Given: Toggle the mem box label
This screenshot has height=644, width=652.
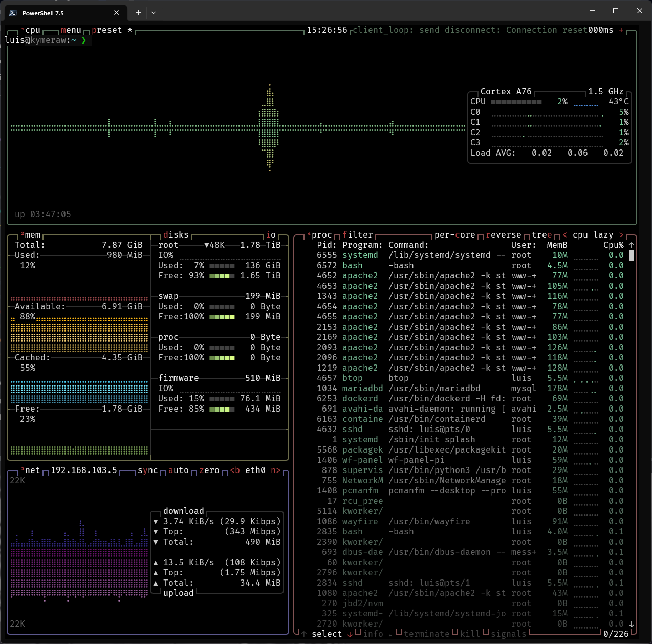Looking at the screenshot, I should click(30, 235).
